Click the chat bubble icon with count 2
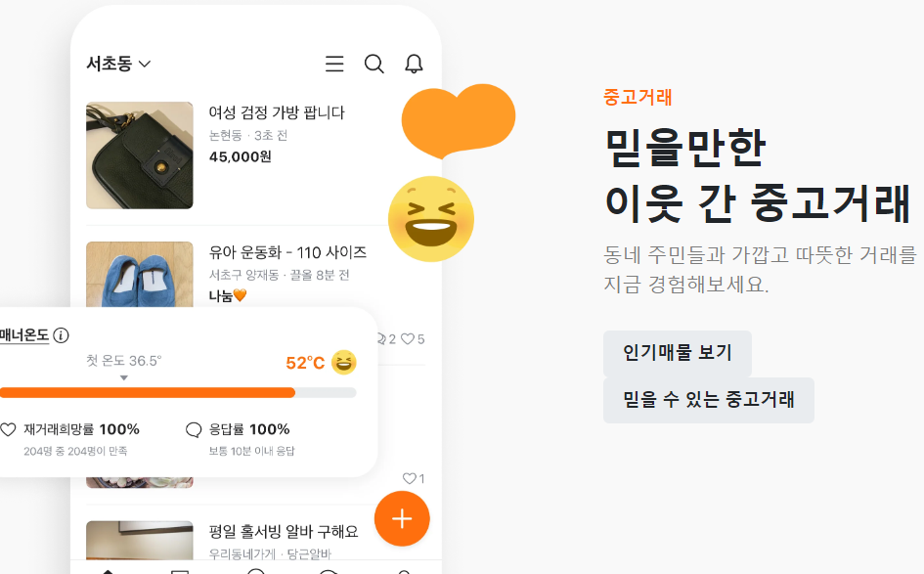This screenshot has width=924, height=574. [x=381, y=339]
